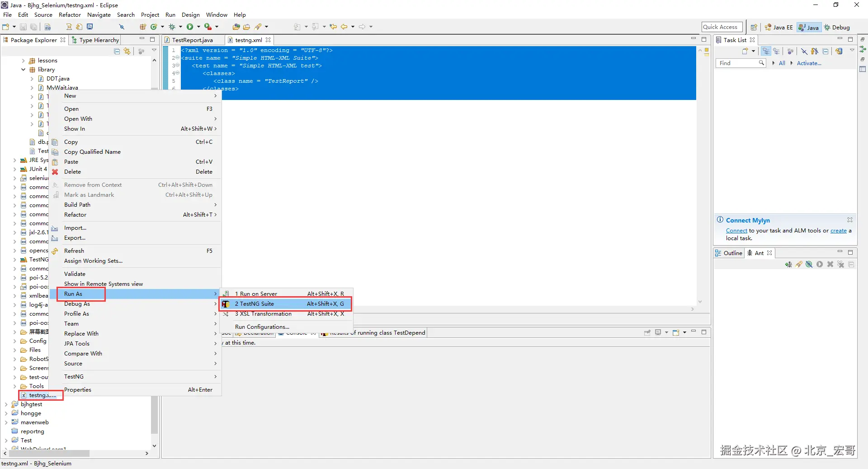This screenshot has height=469, width=868.
Task: Click the Package Explorer horizontal scrollbar thumb
Action: [x=49, y=453]
